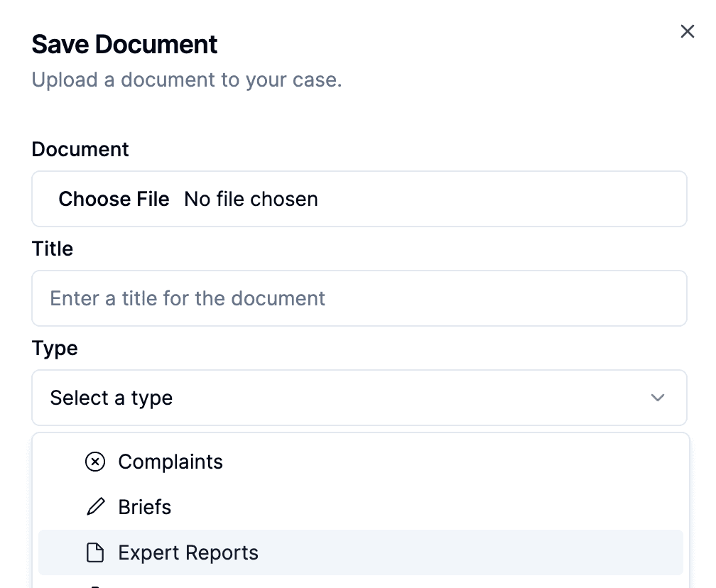Click the Choose File button
This screenshot has width=716, height=588.
[x=114, y=199]
